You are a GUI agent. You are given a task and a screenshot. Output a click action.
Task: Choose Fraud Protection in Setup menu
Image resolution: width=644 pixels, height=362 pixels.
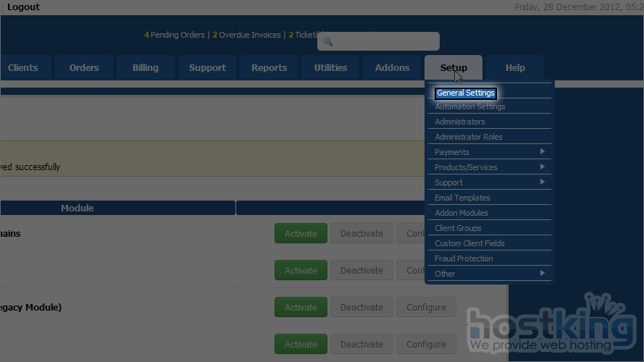point(464,258)
